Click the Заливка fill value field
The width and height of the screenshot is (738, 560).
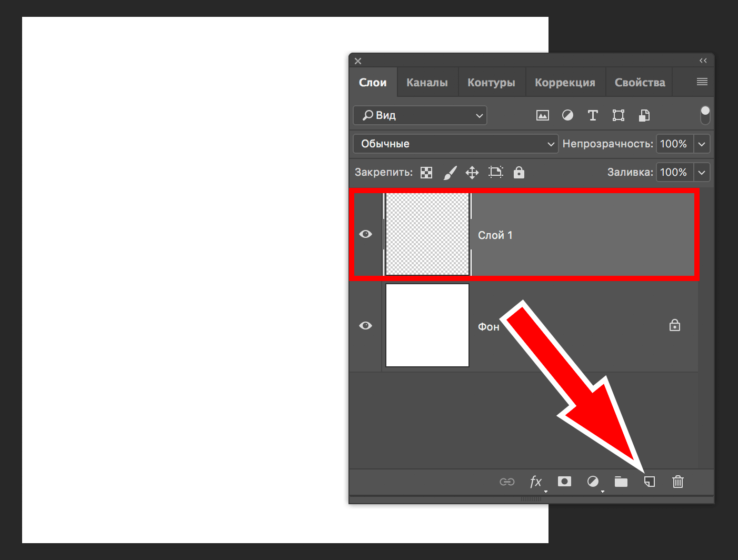click(674, 172)
